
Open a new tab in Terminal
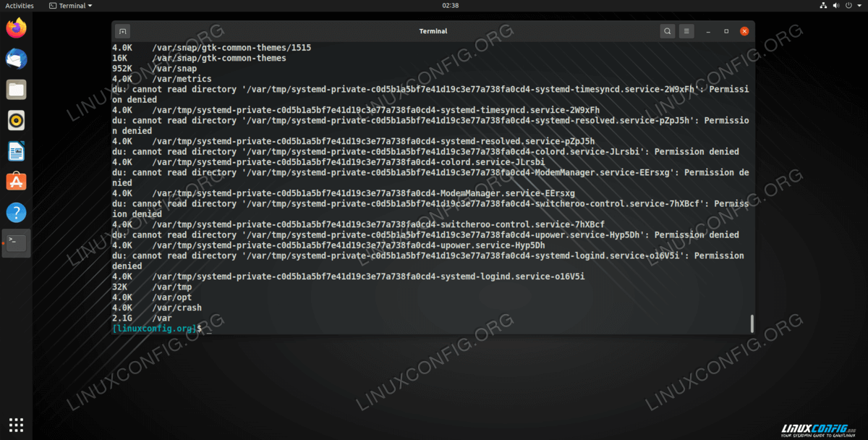(x=122, y=31)
